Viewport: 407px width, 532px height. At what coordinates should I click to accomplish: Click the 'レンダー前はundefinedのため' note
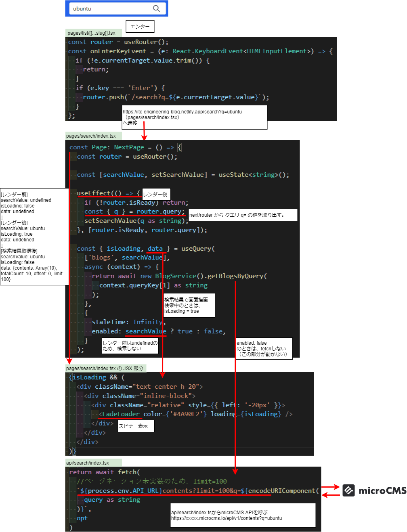(x=130, y=346)
